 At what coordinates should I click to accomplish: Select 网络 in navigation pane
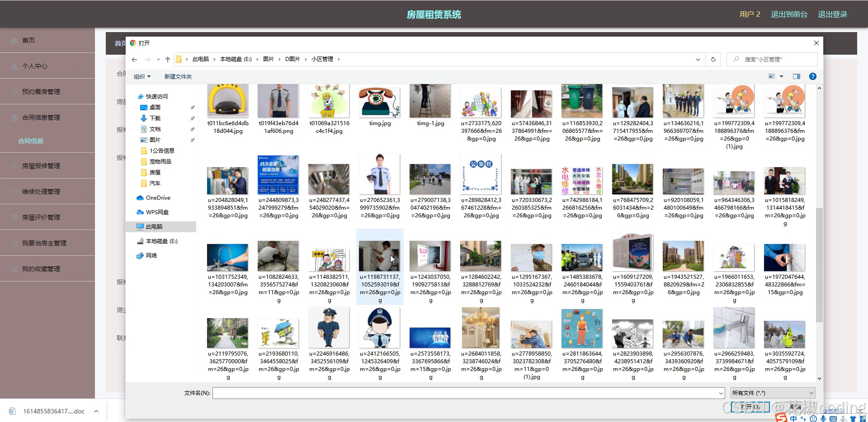[151, 255]
